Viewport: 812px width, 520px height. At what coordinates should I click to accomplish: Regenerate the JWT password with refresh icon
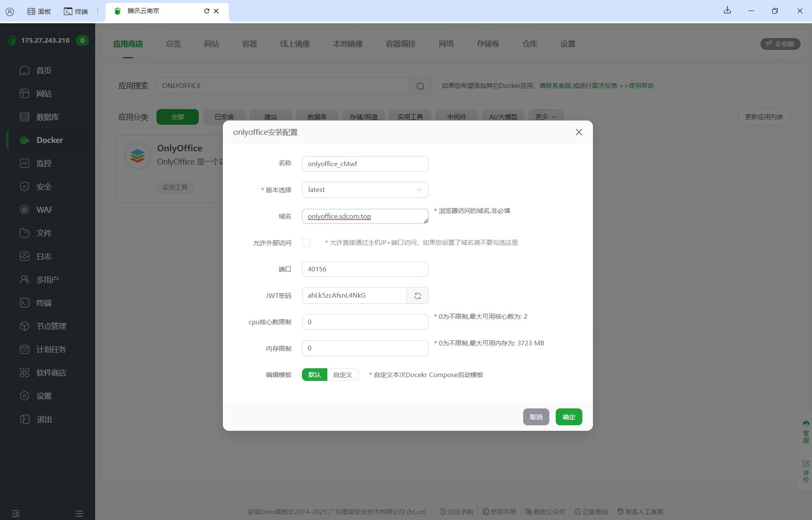click(417, 296)
